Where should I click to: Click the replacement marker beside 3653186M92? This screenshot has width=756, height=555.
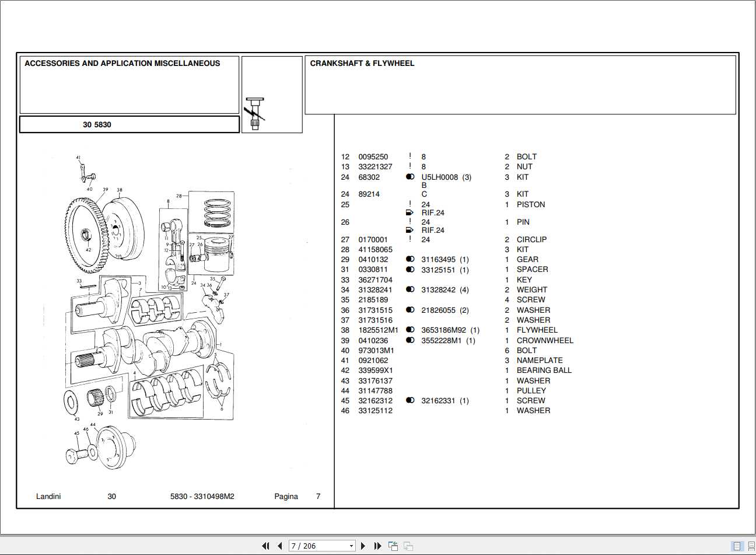point(410,330)
